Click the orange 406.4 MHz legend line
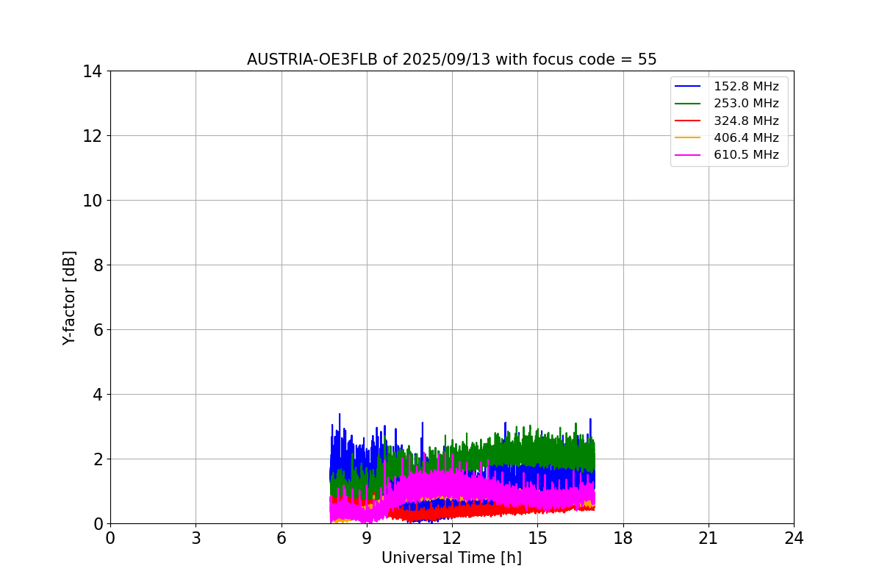This screenshot has width=882, height=588. tap(688, 137)
